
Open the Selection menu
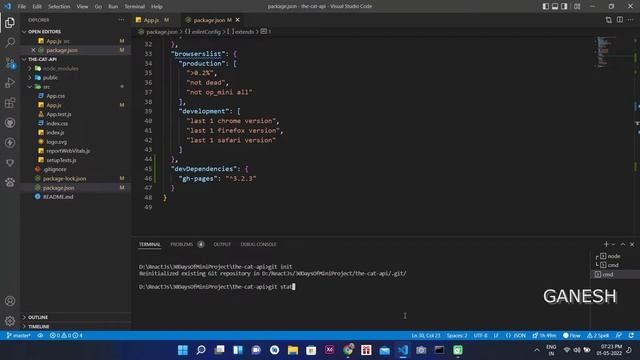point(59,7)
